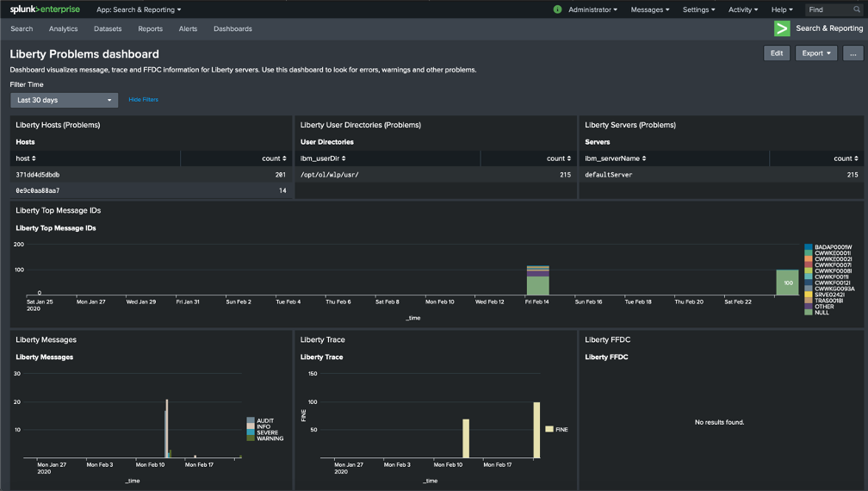Toggle the SEVERE series in Liberty Messages legend
The height and width of the screenshot is (491, 868).
coord(267,432)
